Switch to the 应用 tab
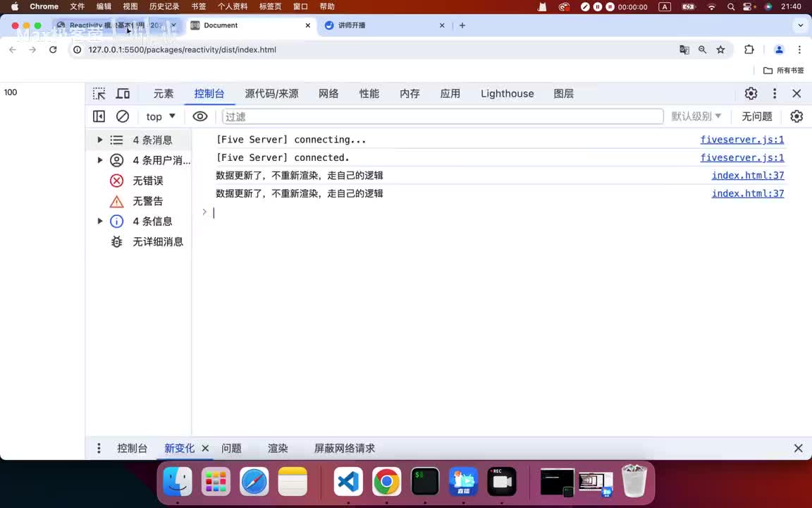Image resolution: width=812 pixels, height=508 pixels. pos(450,94)
